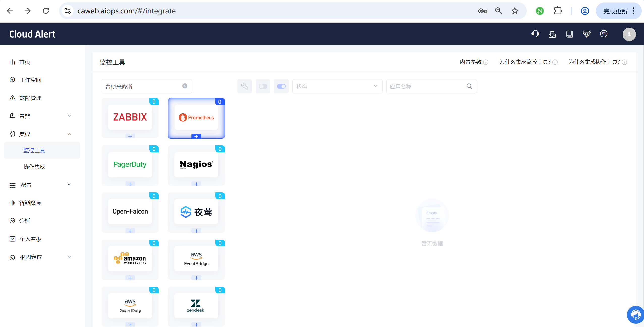Open the documentation book icon in header
The image size is (644, 327).
(569, 34)
